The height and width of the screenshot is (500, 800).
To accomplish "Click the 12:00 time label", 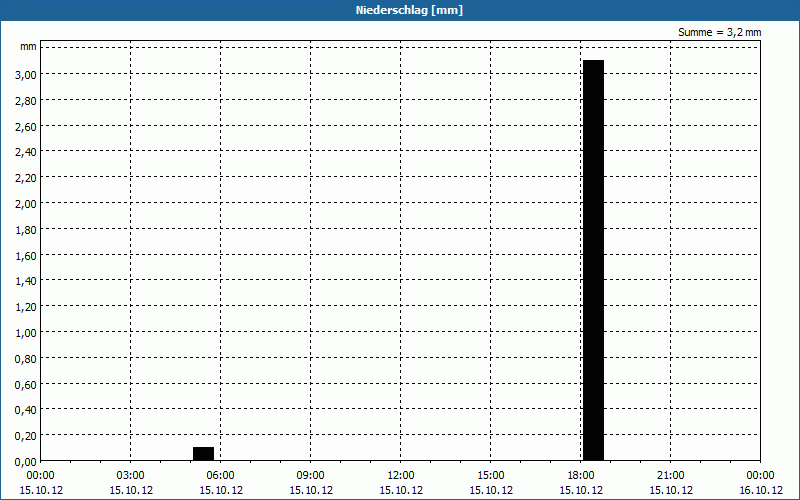I will pyautogui.click(x=401, y=476).
